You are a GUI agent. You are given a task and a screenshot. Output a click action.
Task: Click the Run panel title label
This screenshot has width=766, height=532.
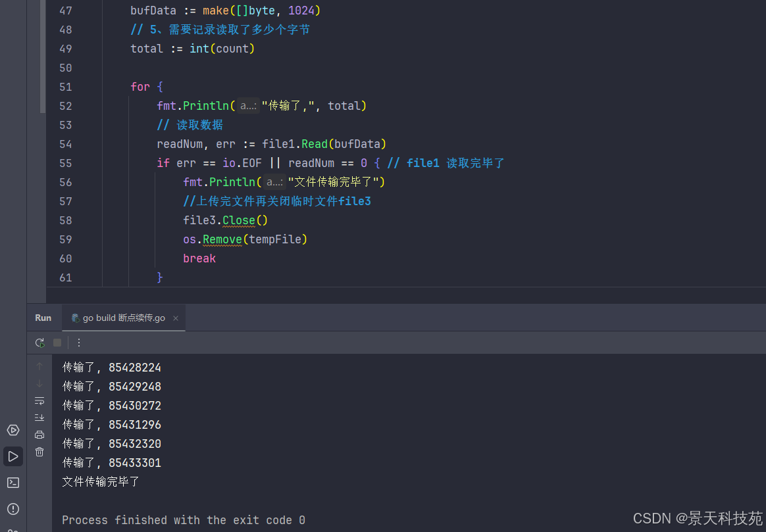click(x=43, y=318)
